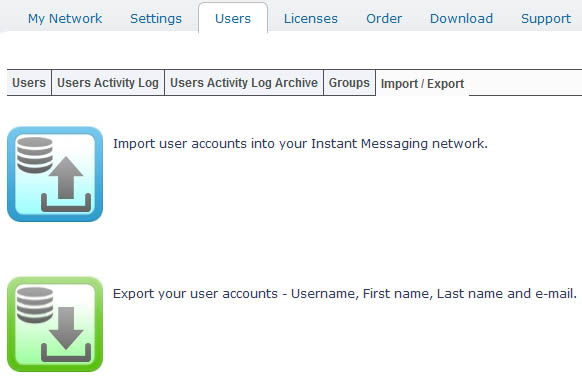Open the My Network tab
This screenshot has width=582, height=386.
(x=65, y=19)
